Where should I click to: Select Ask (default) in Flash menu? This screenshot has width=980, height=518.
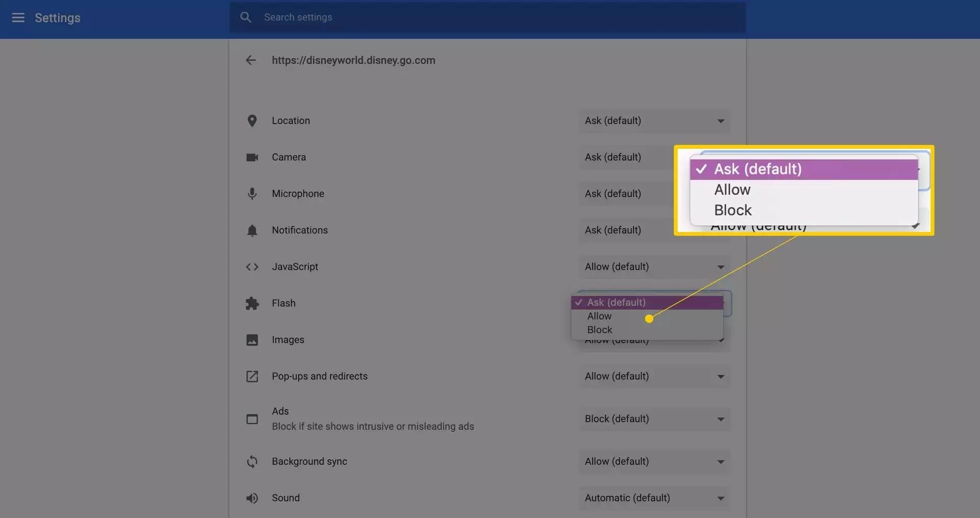[x=616, y=302]
